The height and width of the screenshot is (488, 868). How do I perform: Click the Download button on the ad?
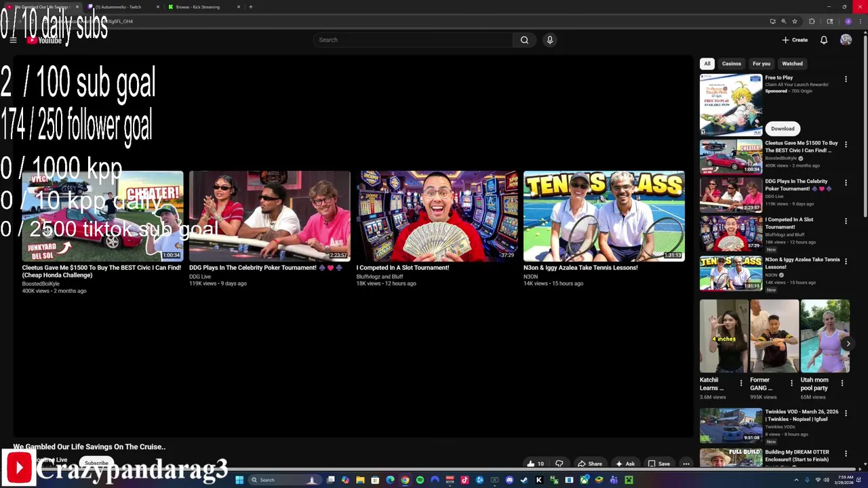(783, 129)
